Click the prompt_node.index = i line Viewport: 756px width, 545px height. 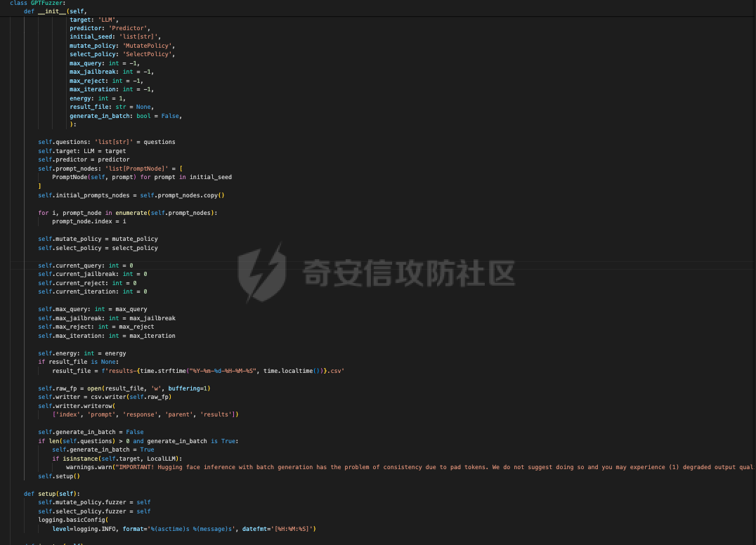pyautogui.click(x=89, y=221)
